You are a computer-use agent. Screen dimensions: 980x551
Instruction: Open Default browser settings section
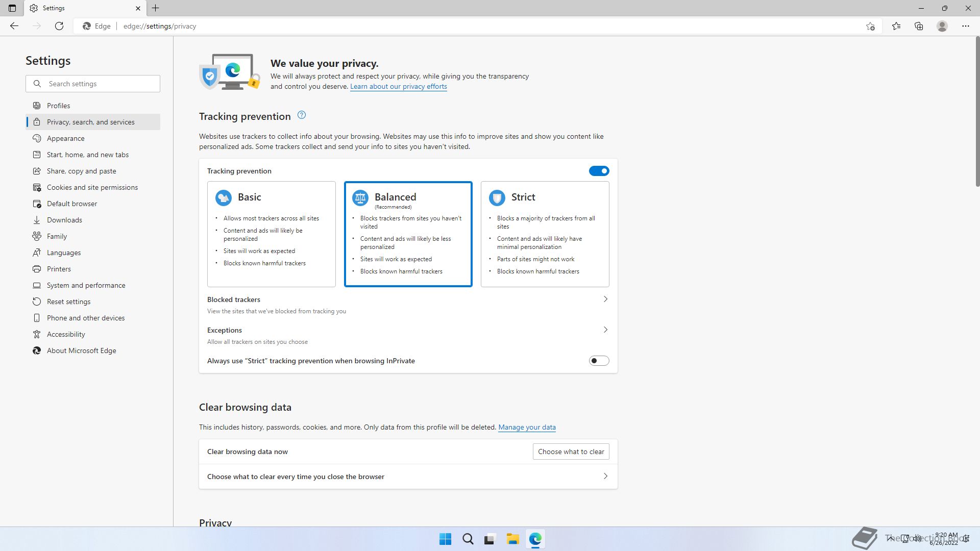[x=93, y=204]
